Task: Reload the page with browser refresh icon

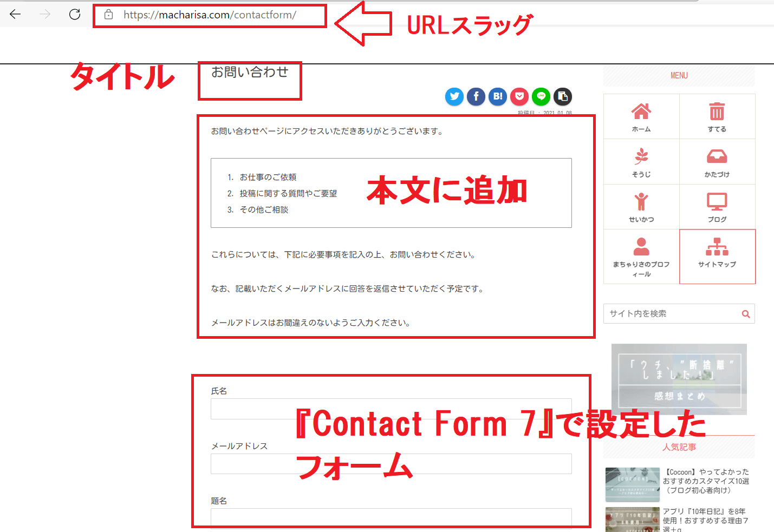Action: tap(75, 15)
